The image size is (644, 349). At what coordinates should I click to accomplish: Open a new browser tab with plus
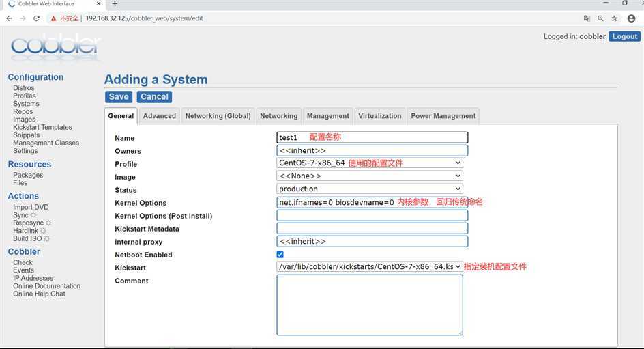point(115,3)
